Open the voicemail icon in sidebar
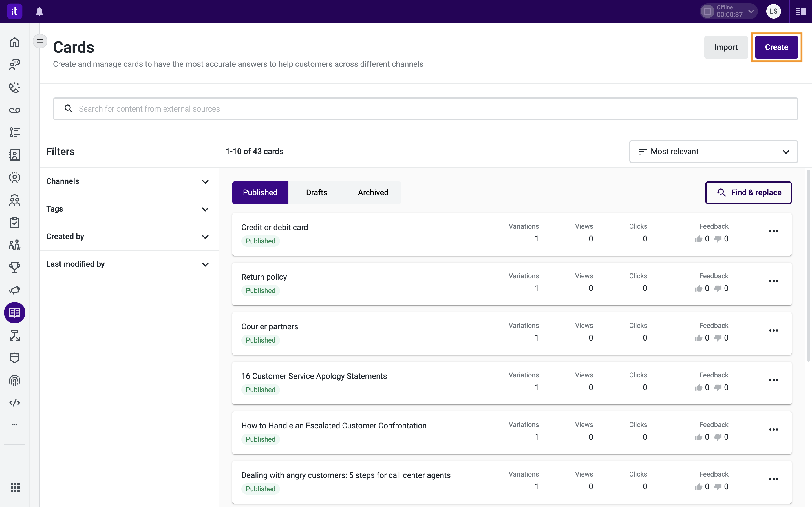 click(14, 110)
